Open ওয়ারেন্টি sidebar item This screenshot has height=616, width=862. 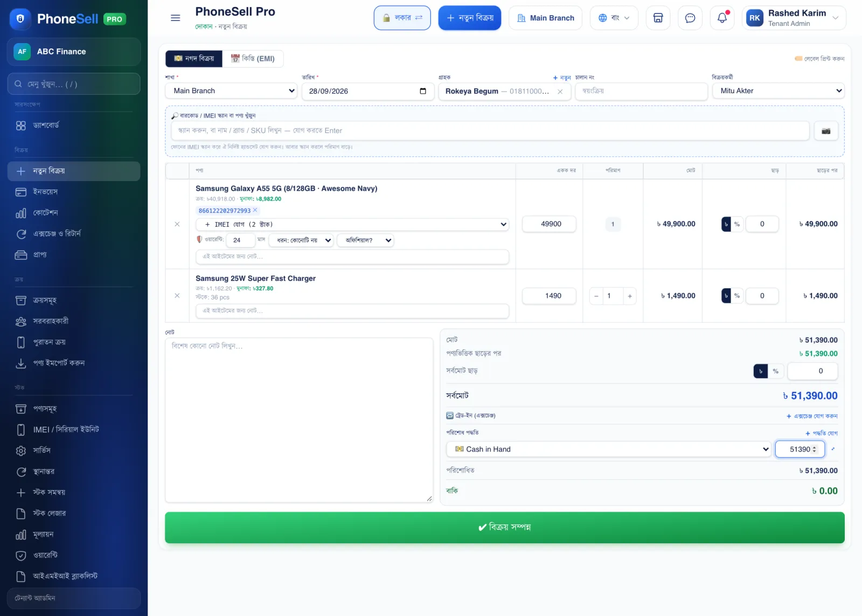[x=74, y=555]
